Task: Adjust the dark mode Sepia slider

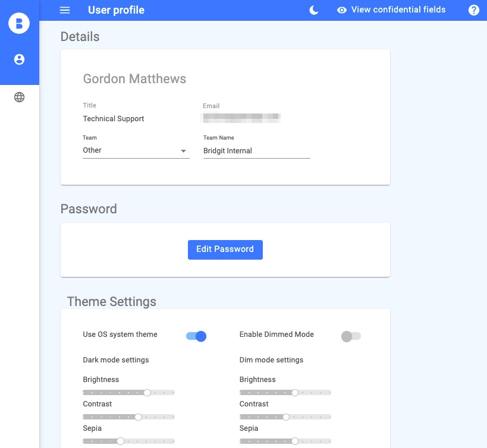Action: pyautogui.click(x=128, y=441)
